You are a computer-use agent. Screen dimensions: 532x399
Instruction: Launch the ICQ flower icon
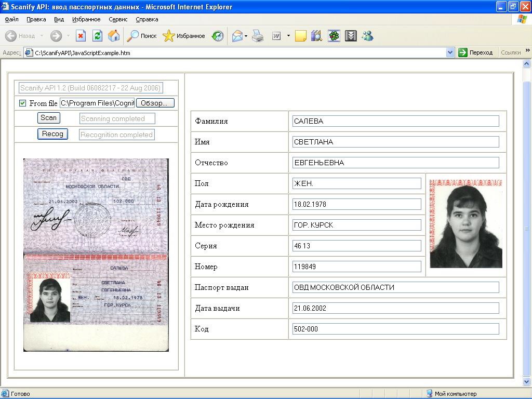[334, 36]
